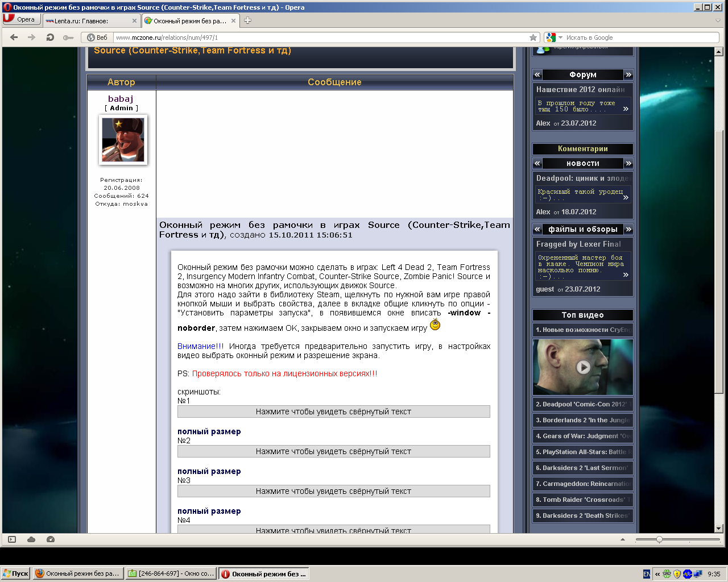Open 8. Tomb Raider 'Crossroads' video
The height and width of the screenshot is (582, 728).
coord(583,500)
